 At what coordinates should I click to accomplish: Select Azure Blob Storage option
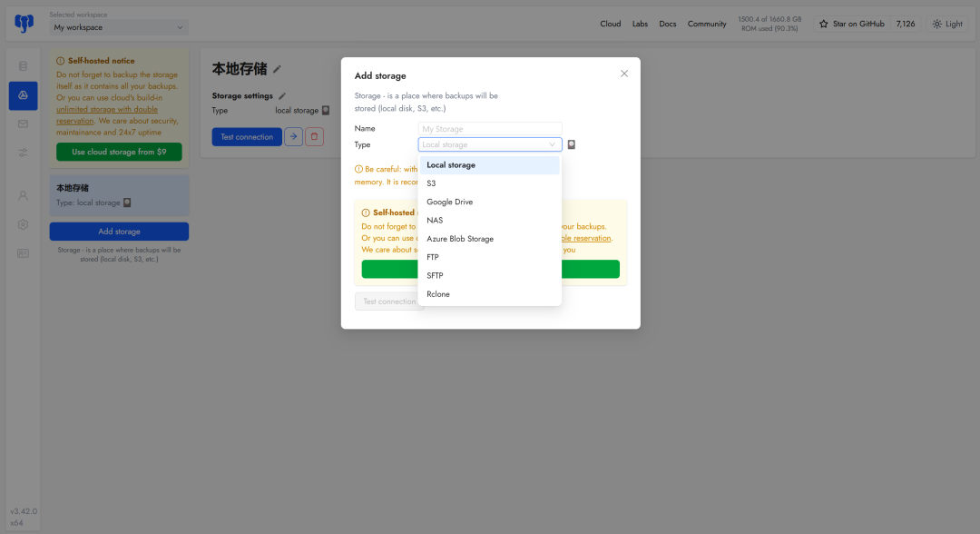pyautogui.click(x=490, y=239)
